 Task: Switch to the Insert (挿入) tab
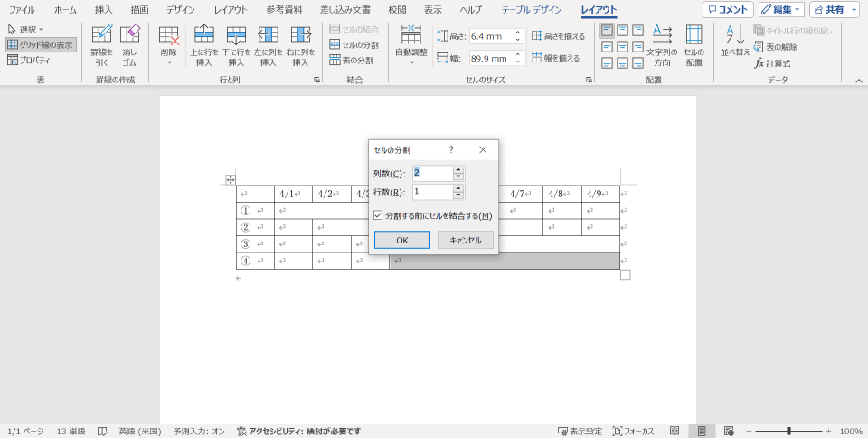[103, 10]
